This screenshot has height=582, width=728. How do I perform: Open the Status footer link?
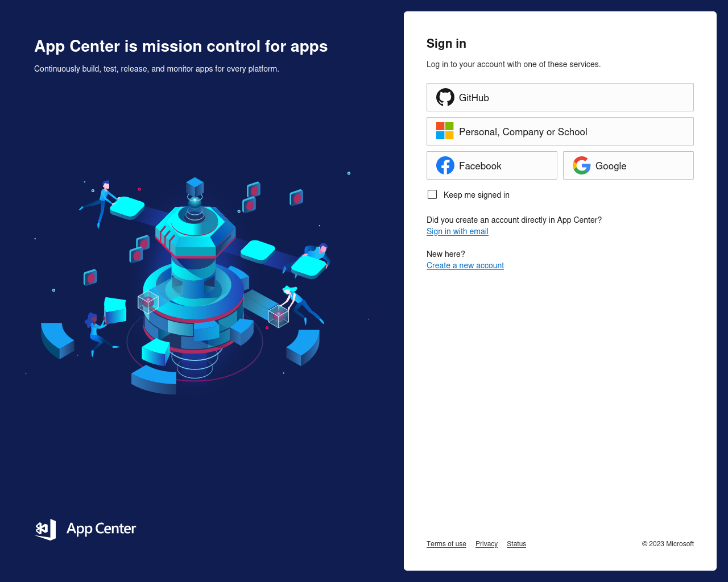coord(516,544)
